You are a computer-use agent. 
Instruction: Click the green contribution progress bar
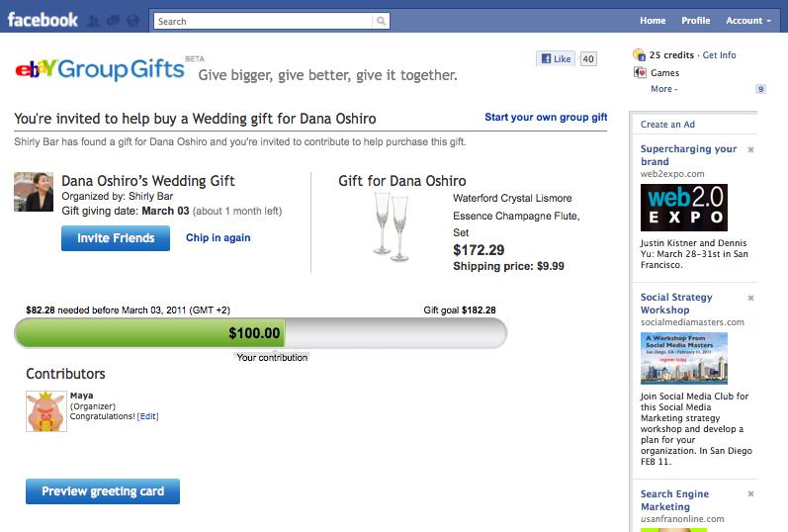pyautogui.click(x=148, y=334)
